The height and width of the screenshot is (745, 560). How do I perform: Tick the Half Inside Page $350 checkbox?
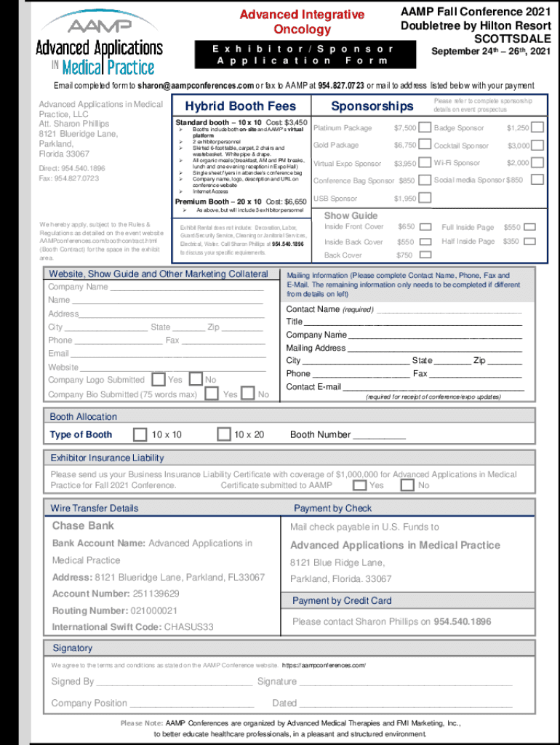point(529,242)
